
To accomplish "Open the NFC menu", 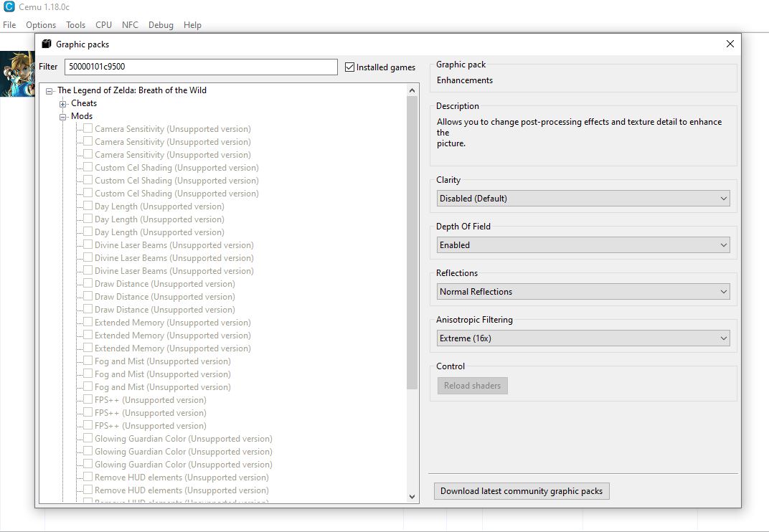I will pyautogui.click(x=130, y=25).
